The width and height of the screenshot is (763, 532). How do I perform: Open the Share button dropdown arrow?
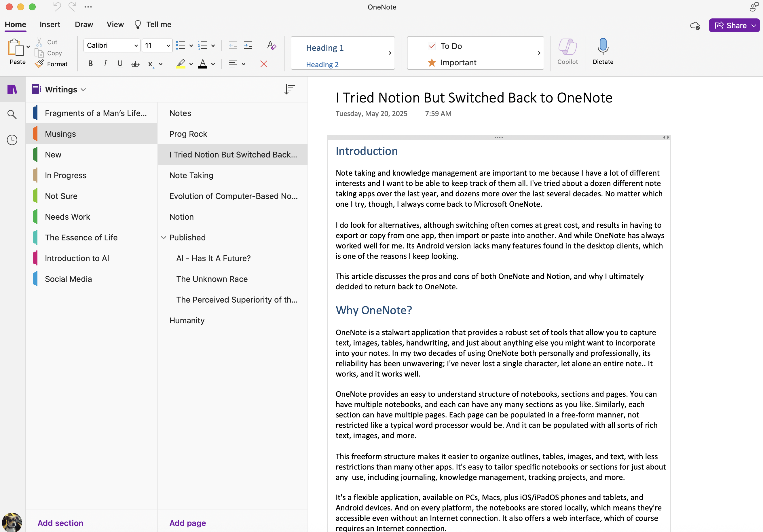coord(754,26)
